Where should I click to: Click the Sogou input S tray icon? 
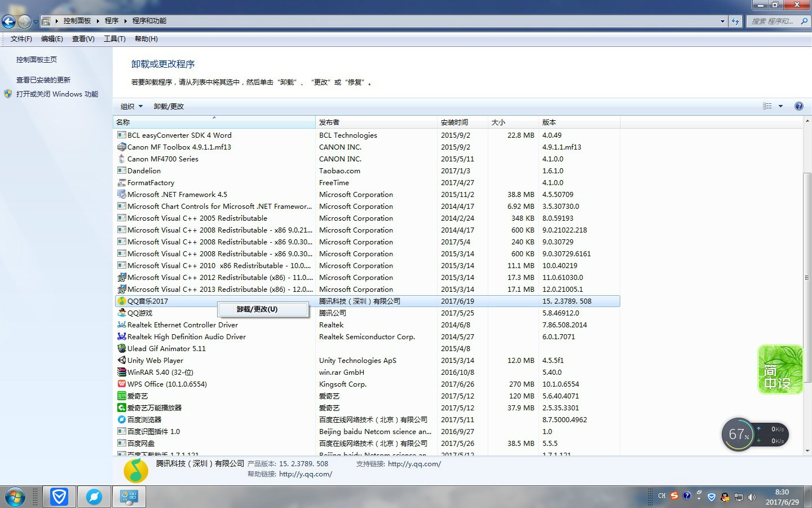coord(674,496)
